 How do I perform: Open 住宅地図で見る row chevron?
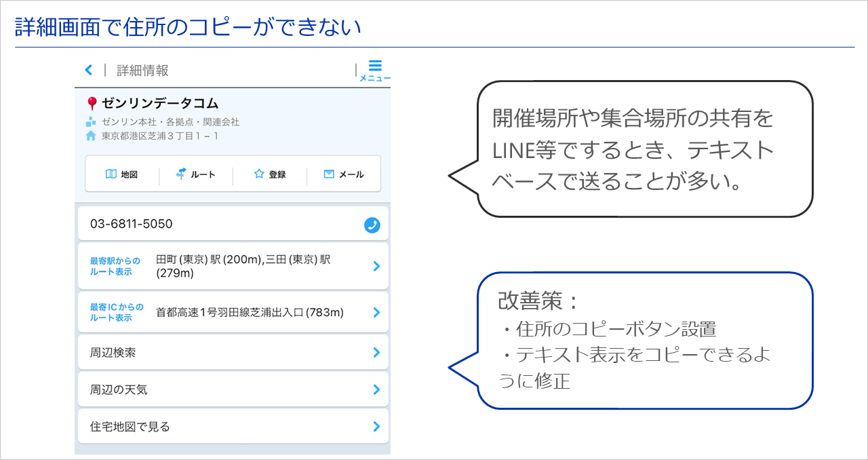[376, 427]
